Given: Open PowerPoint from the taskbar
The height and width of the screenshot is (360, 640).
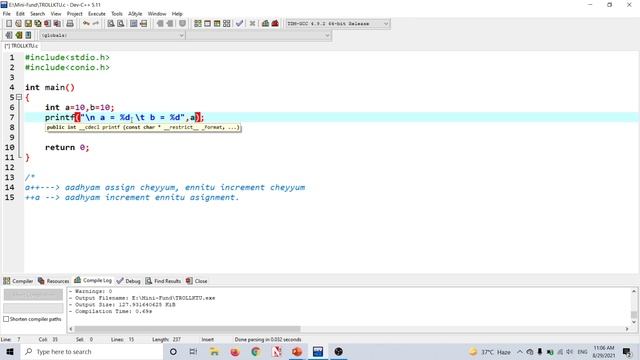Looking at the screenshot, I should coord(297,351).
